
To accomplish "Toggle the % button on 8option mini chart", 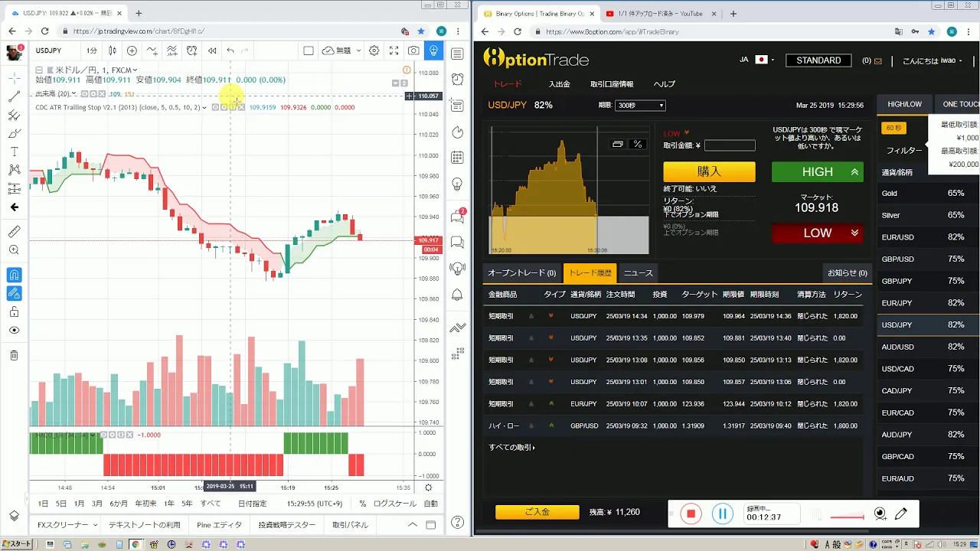I will (637, 144).
